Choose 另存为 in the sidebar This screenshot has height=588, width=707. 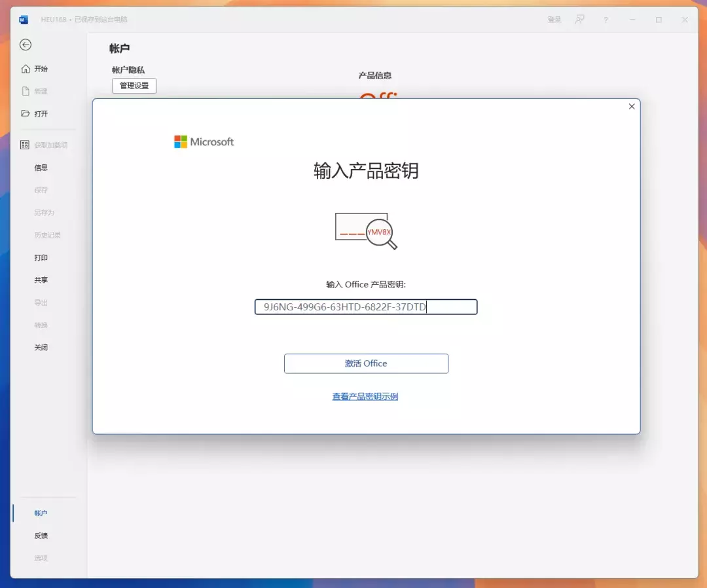coord(44,212)
